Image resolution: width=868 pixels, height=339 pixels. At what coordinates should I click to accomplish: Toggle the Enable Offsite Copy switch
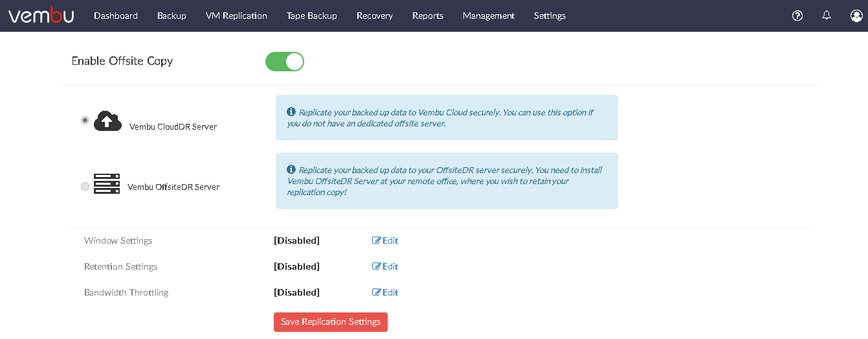click(x=285, y=62)
